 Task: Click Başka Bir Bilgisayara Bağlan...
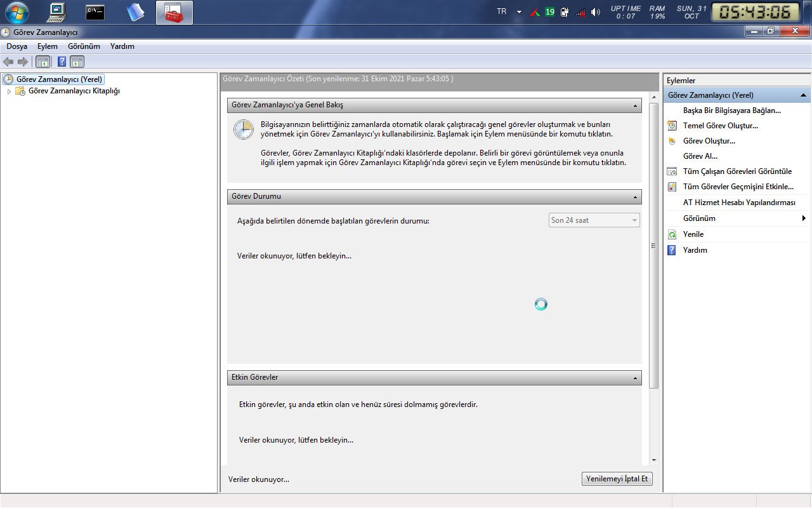[x=731, y=110]
